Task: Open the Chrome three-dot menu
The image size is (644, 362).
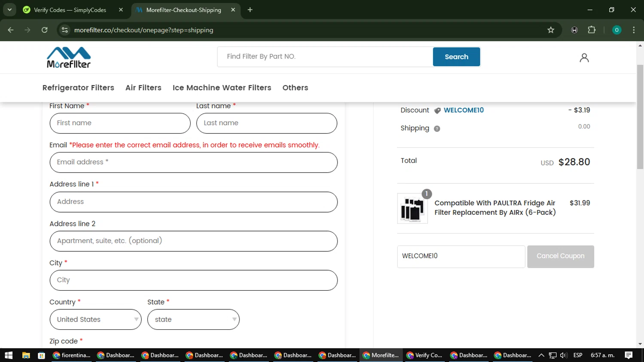Action: [634, 30]
